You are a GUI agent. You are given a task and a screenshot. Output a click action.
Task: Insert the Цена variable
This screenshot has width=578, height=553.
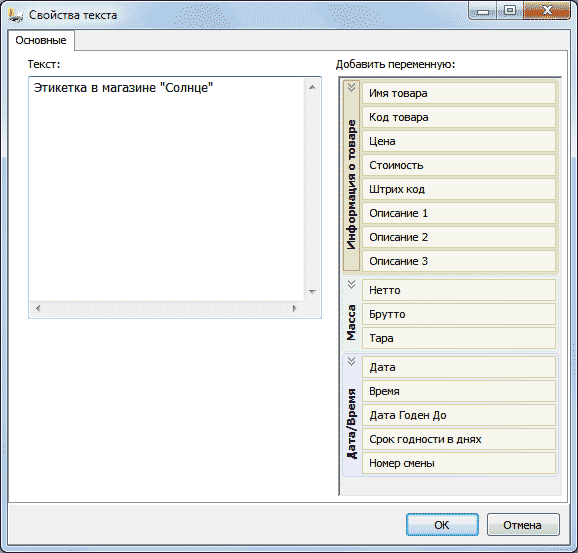click(x=459, y=141)
